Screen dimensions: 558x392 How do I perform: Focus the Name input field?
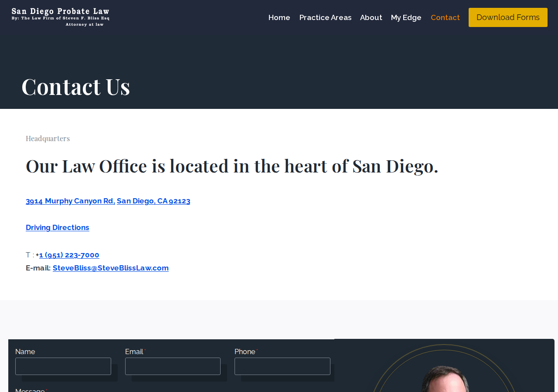tap(63, 366)
